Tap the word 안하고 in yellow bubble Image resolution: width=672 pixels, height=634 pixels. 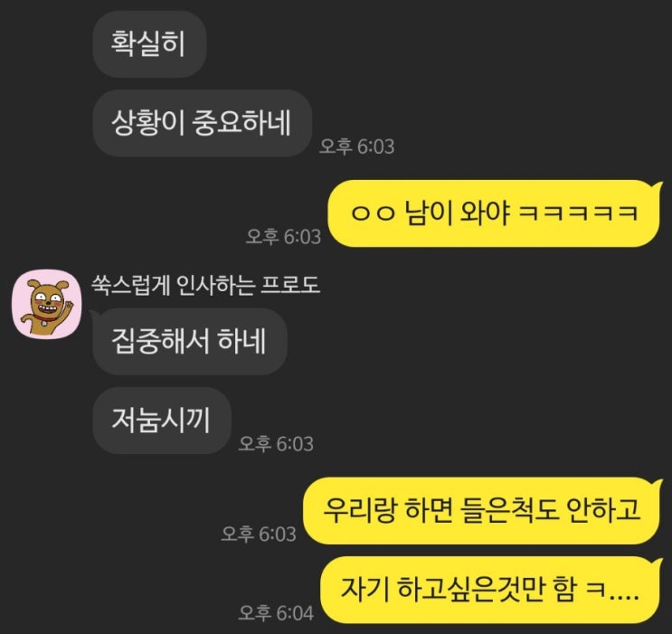click(x=603, y=510)
